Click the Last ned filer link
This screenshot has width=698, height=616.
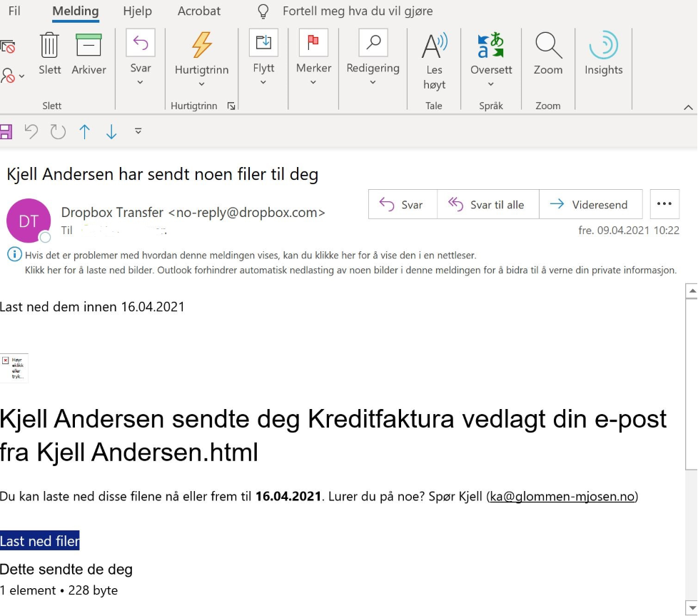[40, 541]
